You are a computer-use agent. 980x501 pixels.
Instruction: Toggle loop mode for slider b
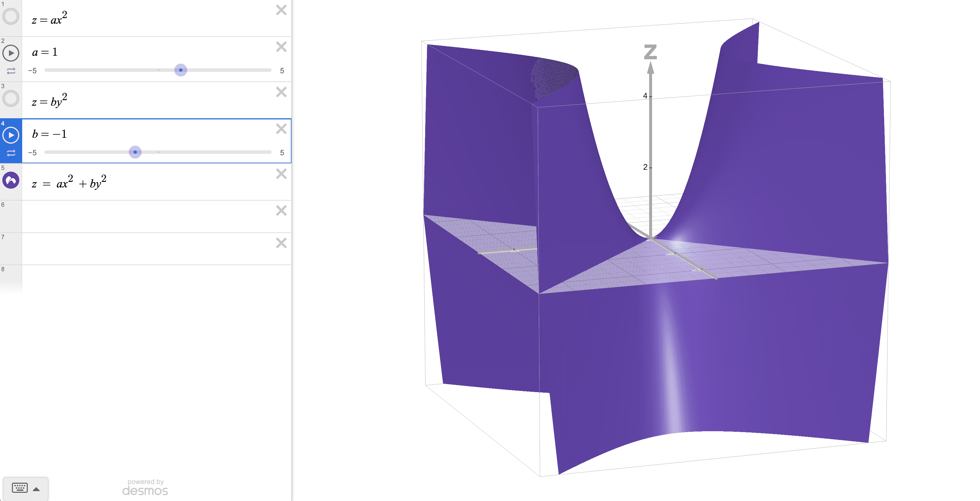11,153
